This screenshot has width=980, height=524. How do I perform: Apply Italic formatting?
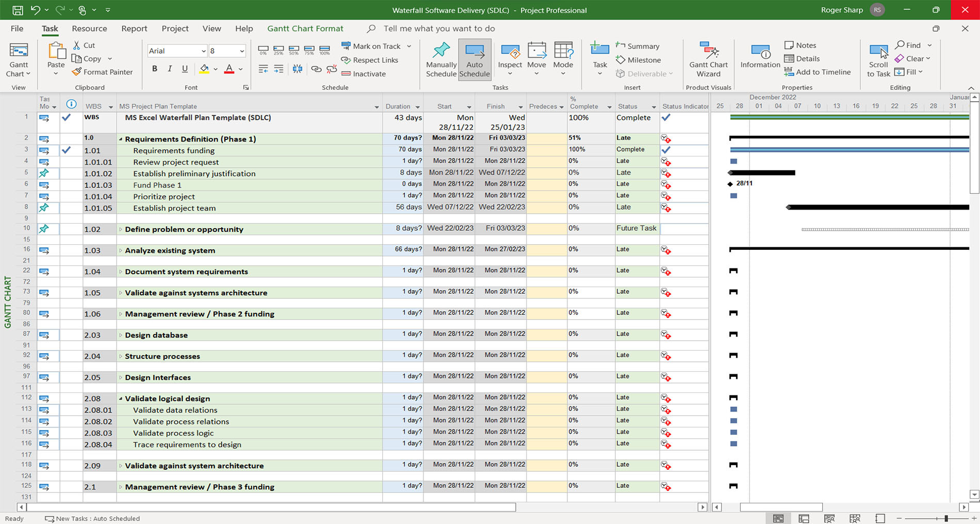coord(170,69)
